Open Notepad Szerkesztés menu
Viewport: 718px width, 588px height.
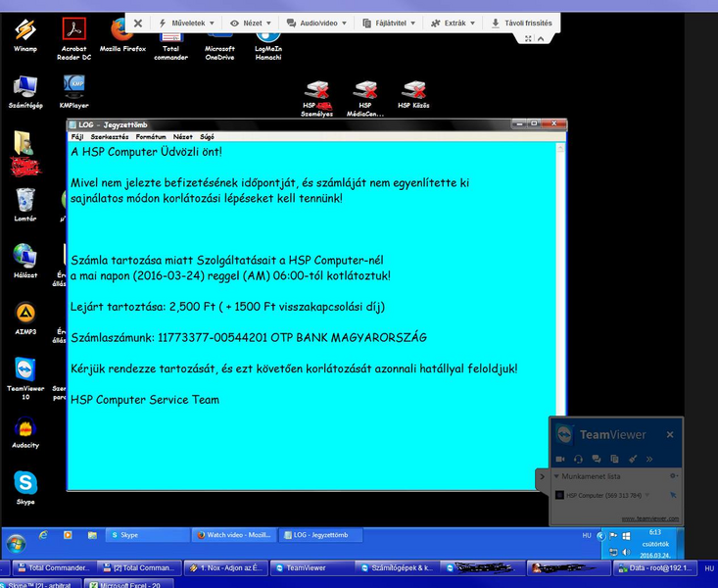(110, 136)
